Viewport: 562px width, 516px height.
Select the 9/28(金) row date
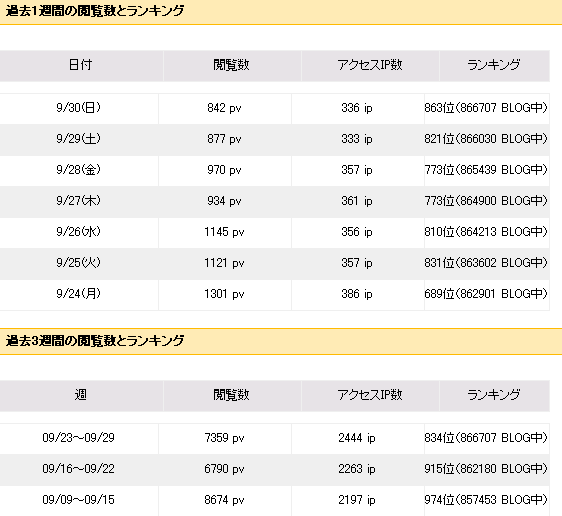78,170
